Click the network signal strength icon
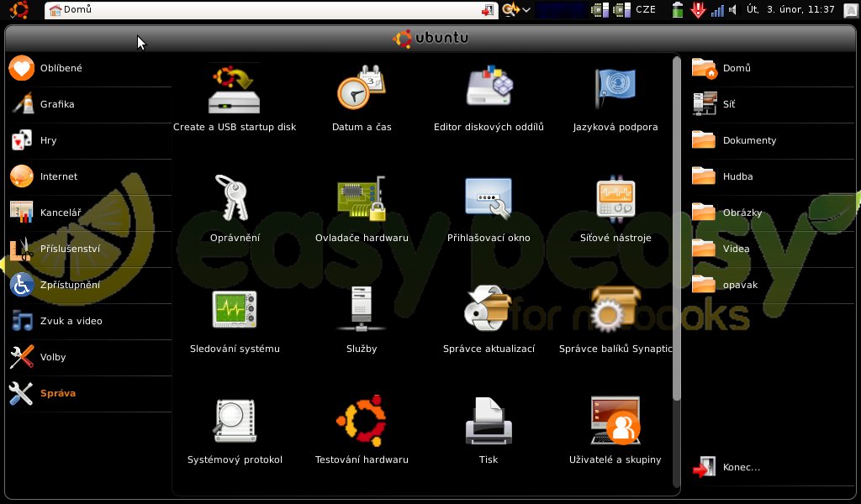 coord(717,10)
